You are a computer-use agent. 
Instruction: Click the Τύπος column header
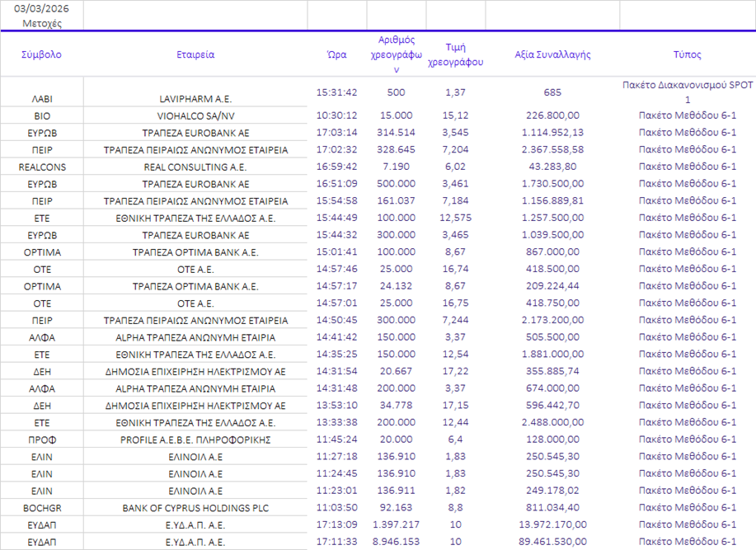point(688,54)
